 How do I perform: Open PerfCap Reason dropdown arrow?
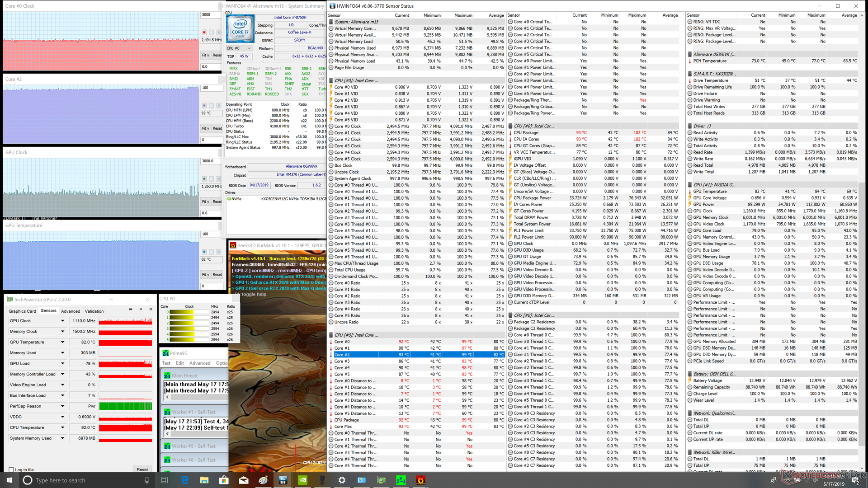62,406
